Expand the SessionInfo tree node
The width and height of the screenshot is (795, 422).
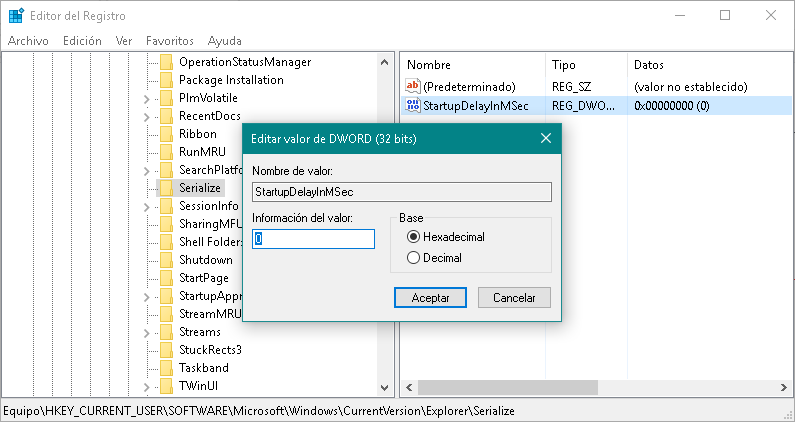coord(147,206)
